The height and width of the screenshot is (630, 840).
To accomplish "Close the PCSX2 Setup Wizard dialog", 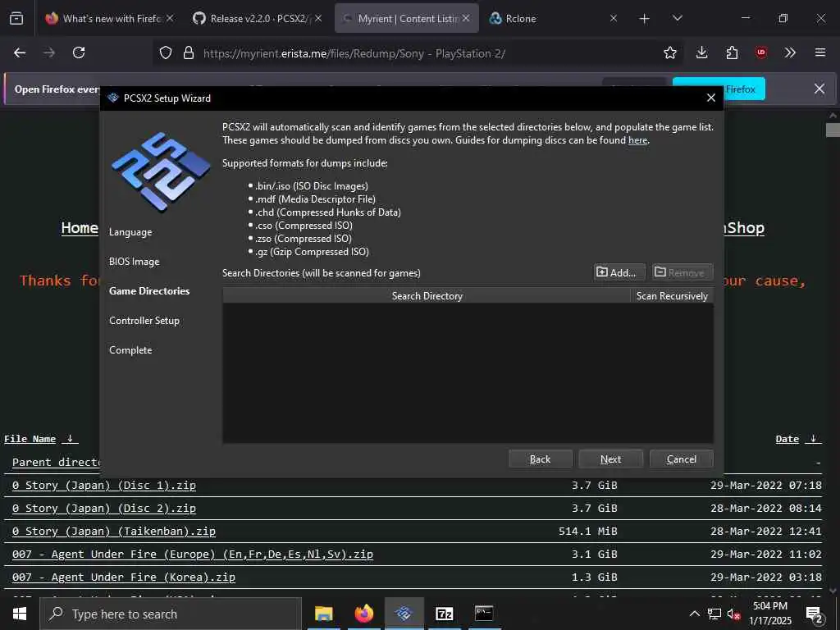I will tap(711, 98).
